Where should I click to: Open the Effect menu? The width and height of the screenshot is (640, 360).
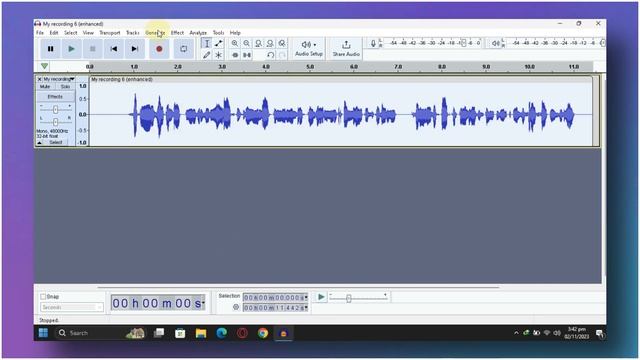pyautogui.click(x=177, y=33)
